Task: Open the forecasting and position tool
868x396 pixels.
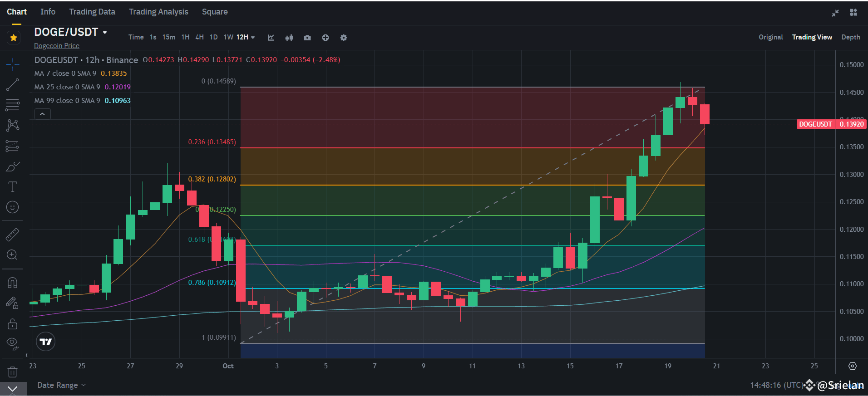Action: tap(13, 146)
